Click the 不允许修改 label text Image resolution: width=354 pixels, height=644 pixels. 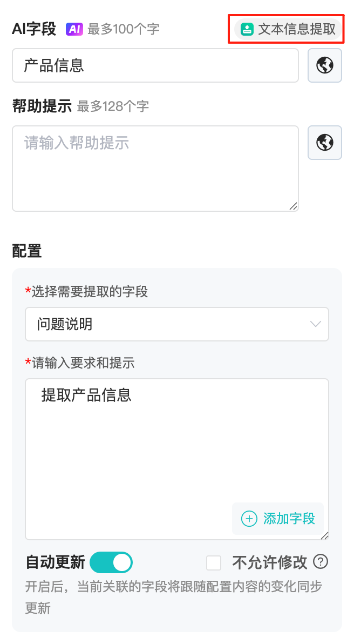pyautogui.click(x=269, y=562)
